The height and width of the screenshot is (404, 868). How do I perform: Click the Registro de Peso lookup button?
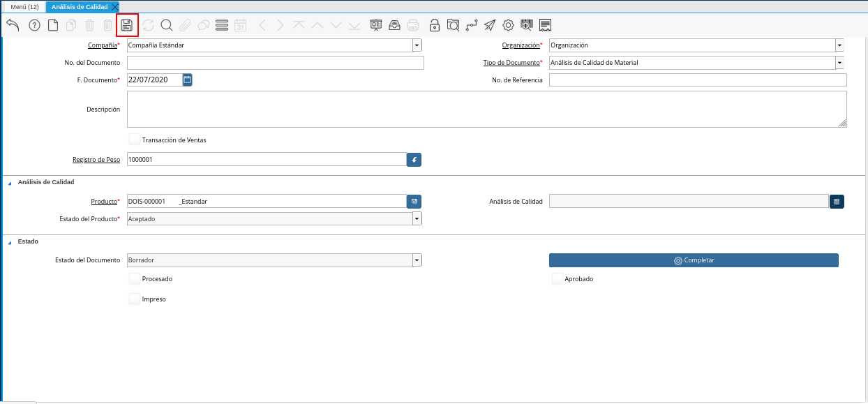(x=414, y=160)
